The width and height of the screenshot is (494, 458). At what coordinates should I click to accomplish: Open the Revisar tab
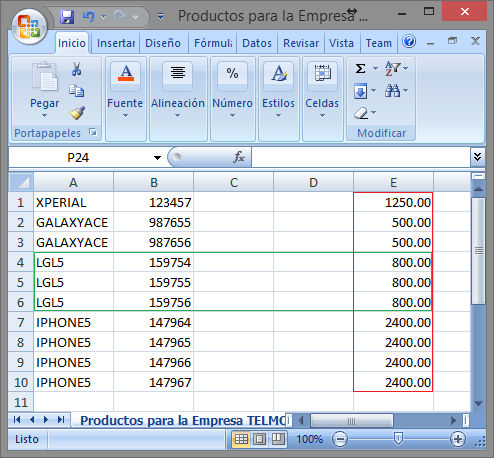[x=301, y=43]
